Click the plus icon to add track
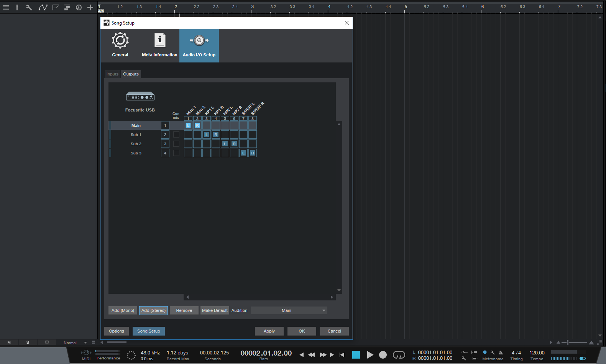 (90, 7)
